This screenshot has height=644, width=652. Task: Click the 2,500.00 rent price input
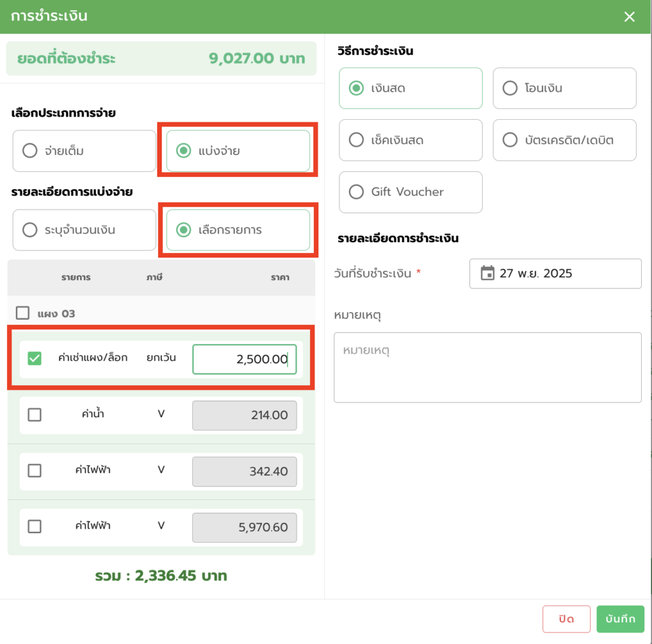[x=244, y=359]
